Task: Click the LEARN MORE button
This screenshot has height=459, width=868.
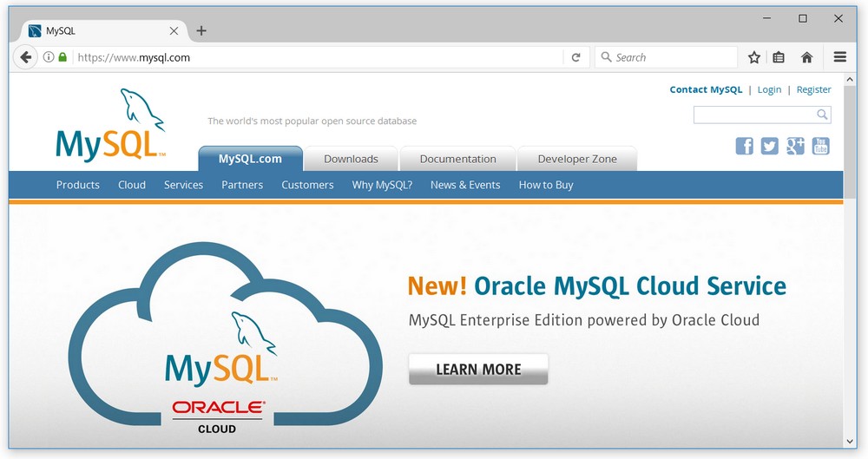Action: point(478,370)
